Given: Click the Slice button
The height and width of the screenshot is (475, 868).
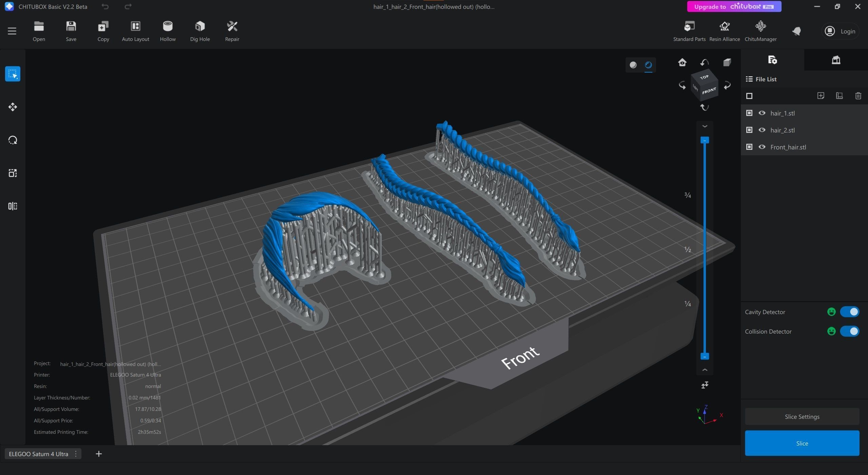Looking at the screenshot, I should [x=802, y=443].
